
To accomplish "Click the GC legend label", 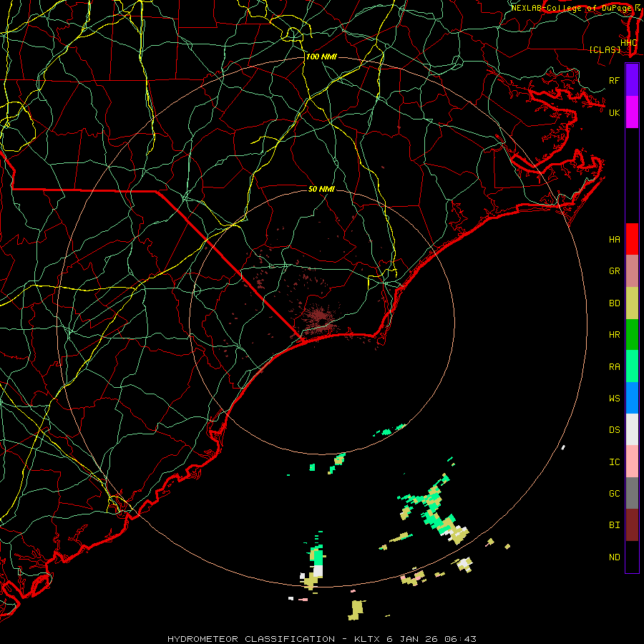I will coord(614,494).
